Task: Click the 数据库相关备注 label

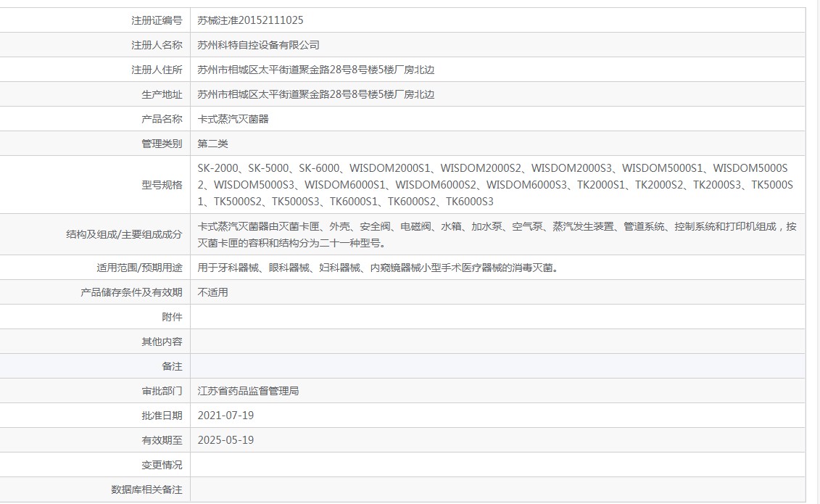Action: (x=146, y=489)
